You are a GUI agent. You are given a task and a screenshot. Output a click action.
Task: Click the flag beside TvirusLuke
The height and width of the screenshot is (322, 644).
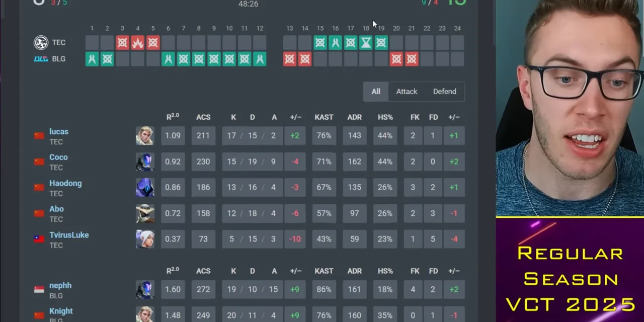point(39,239)
